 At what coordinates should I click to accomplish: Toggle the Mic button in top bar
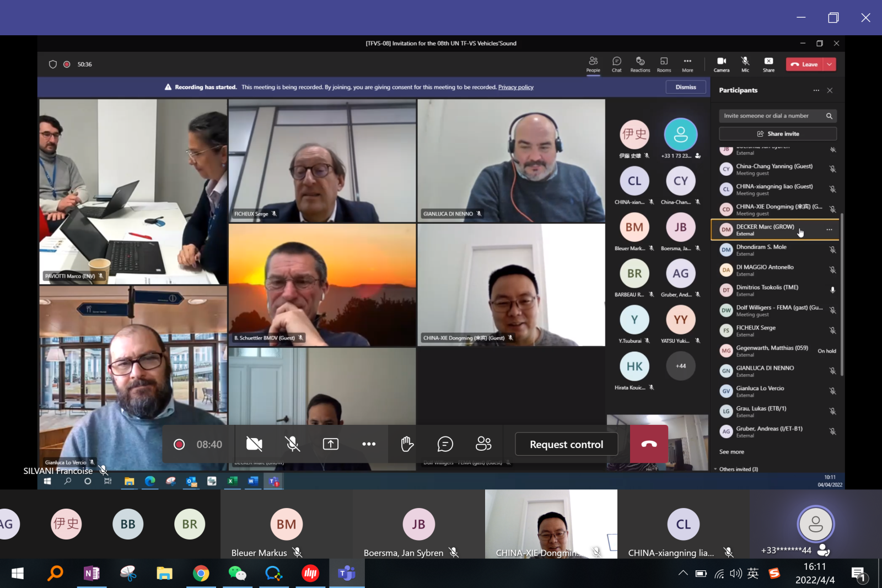pyautogui.click(x=745, y=64)
